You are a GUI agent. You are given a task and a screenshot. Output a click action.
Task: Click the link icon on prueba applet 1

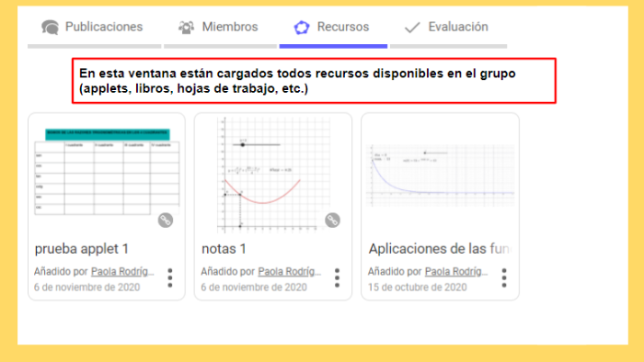coord(166,221)
